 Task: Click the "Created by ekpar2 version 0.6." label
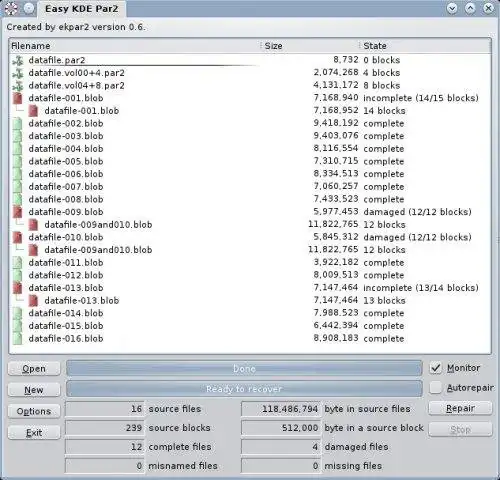pyautogui.click(x=76, y=27)
